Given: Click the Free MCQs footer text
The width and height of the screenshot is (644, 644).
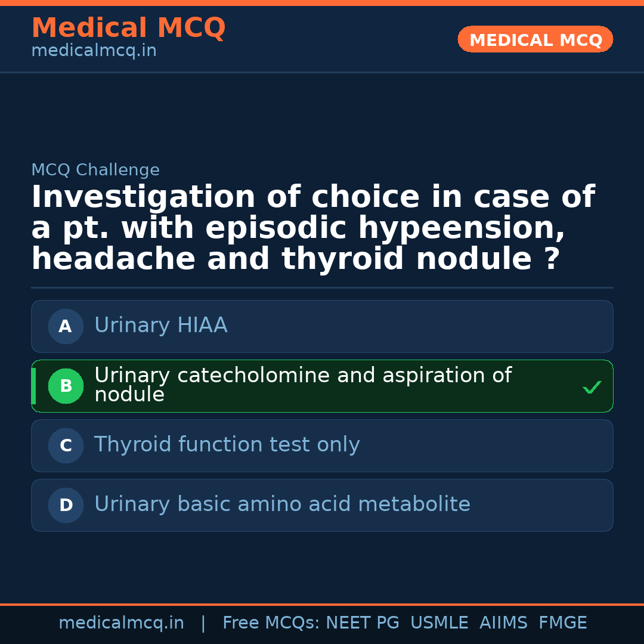Looking at the screenshot, I should coord(271,623).
